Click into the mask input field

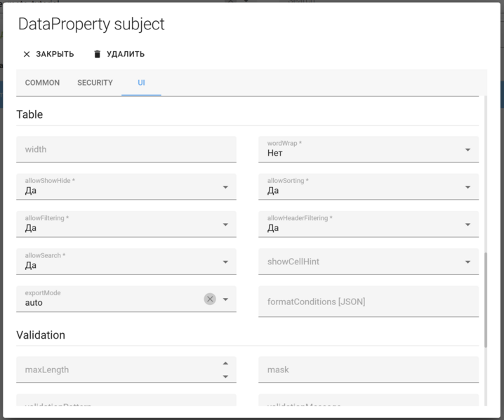pos(369,370)
